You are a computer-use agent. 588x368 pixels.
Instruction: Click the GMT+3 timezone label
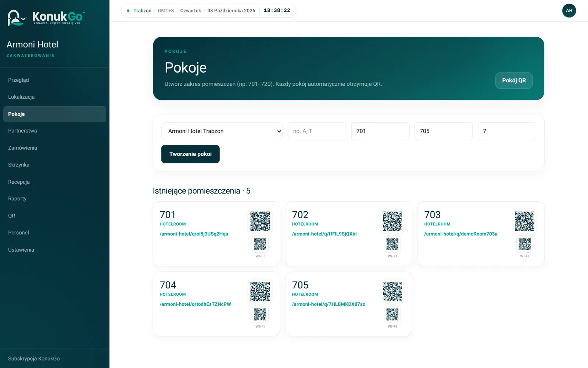(x=166, y=11)
